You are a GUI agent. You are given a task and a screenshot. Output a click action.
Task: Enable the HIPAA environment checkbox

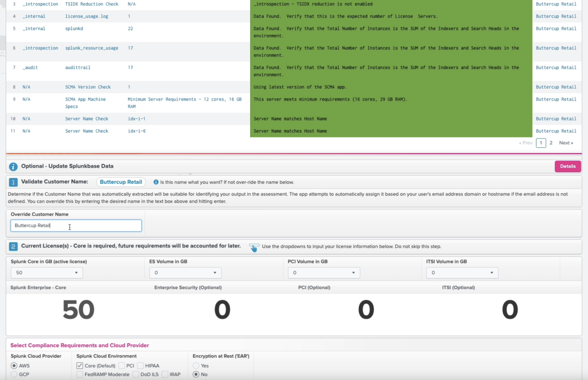[140, 366]
